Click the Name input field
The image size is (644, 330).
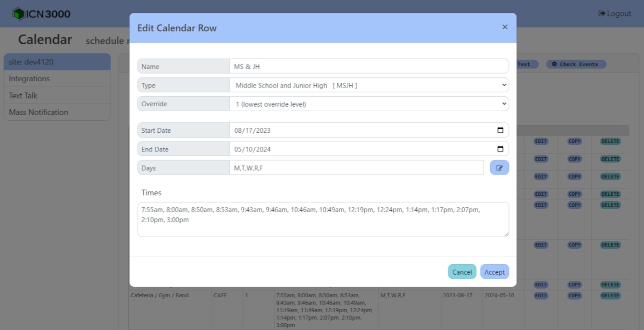369,66
